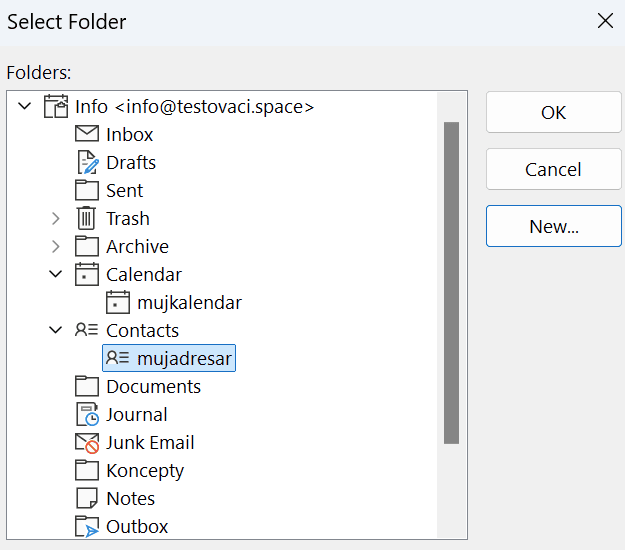Choose the Documents folder
Viewport: 625px width, 550px height.
click(153, 387)
